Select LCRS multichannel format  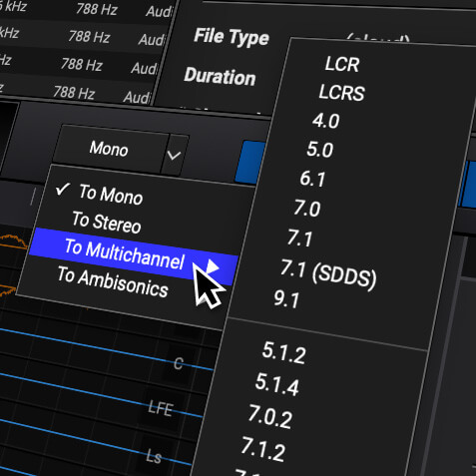[341, 92]
